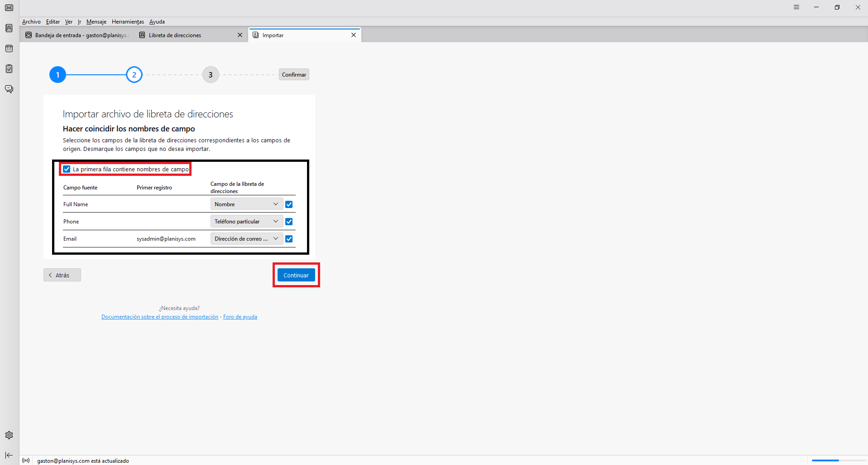Open the Calendar sidebar icon
This screenshot has height=465, width=868.
click(9, 48)
